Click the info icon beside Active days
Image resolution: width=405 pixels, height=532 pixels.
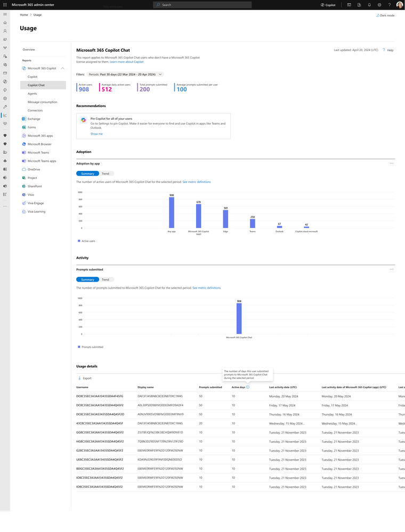tap(248, 387)
